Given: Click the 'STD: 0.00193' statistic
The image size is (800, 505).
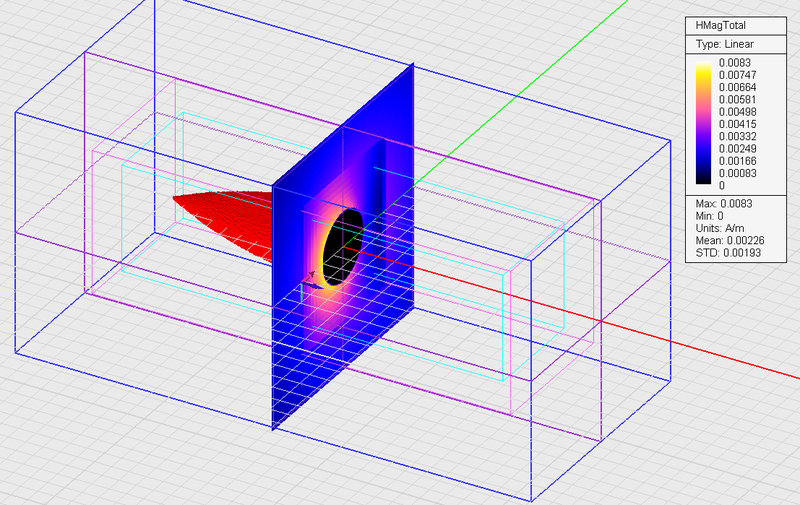Looking at the screenshot, I should tap(728, 252).
